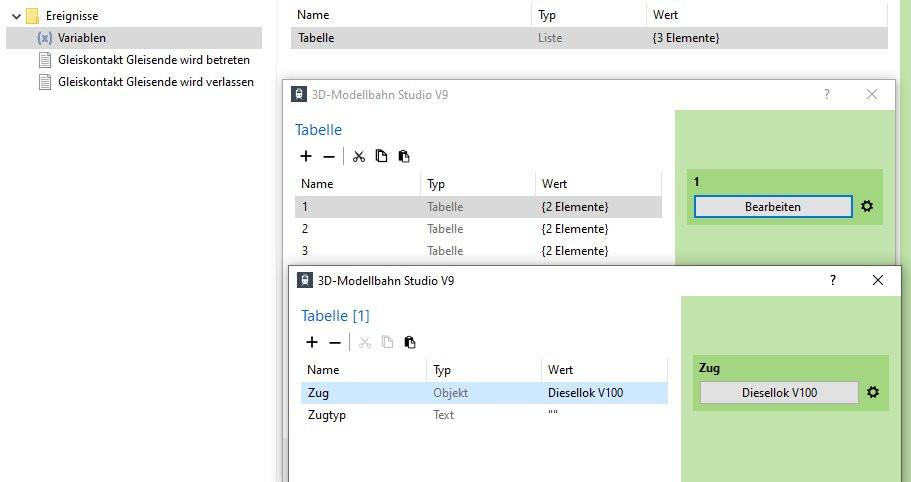Cut selected row with the scissors icon
This screenshot has width=911, height=482.
[x=358, y=156]
